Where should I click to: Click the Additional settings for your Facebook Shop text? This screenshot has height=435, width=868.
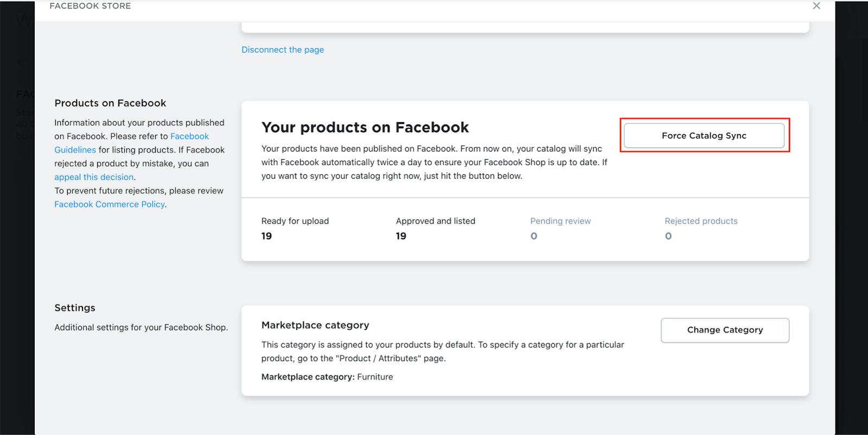pos(141,327)
